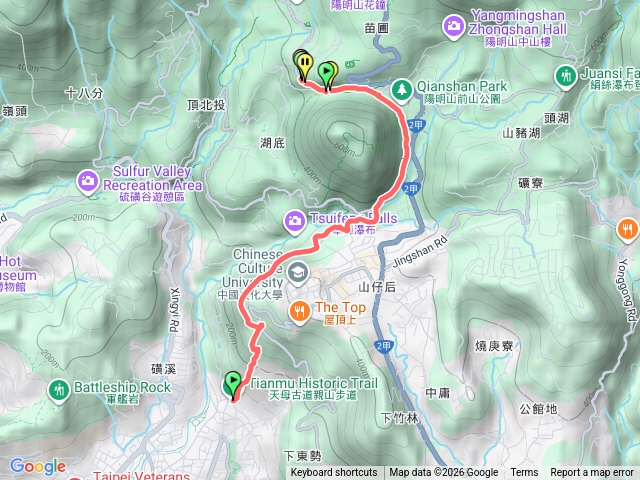The image size is (640, 480).
Task: Click the Yangmingshan Zhongshan Hall camera icon
Action: coord(453,27)
